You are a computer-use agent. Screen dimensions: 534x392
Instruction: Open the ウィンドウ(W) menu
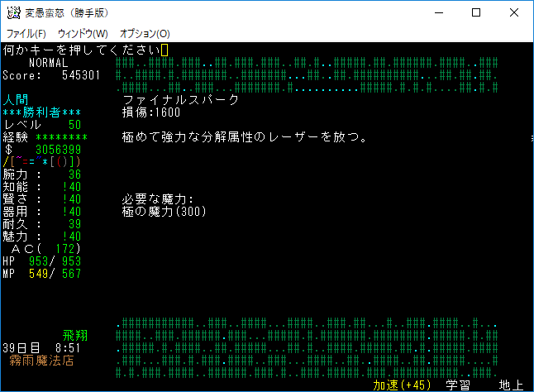pyautogui.click(x=83, y=33)
